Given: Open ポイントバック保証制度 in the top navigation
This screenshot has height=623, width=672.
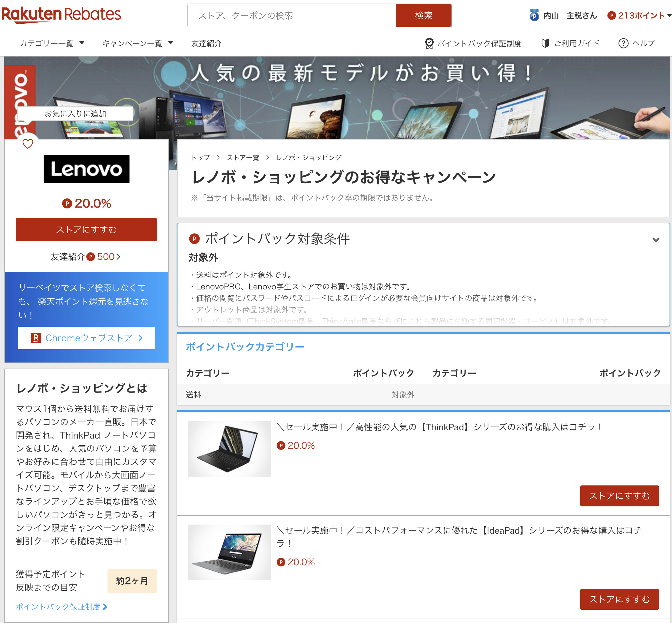Looking at the screenshot, I should [479, 43].
